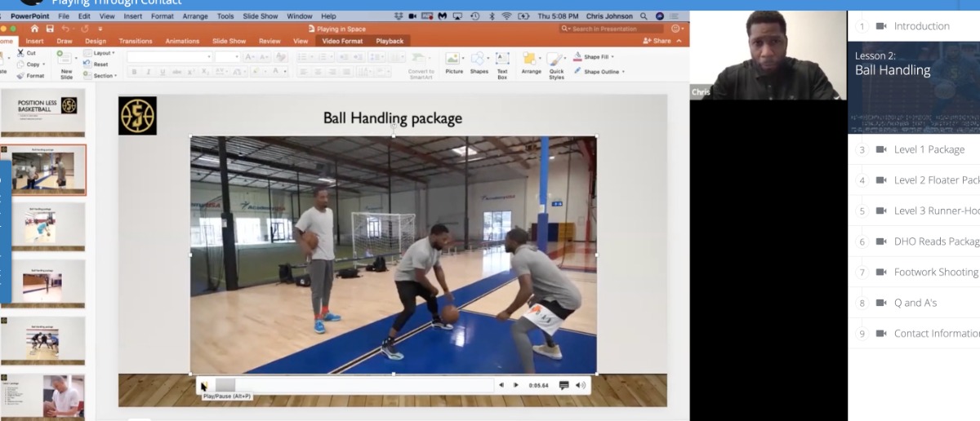
Task: Click the Picture icon in the ribbon
Action: click(x=453, y=59)
